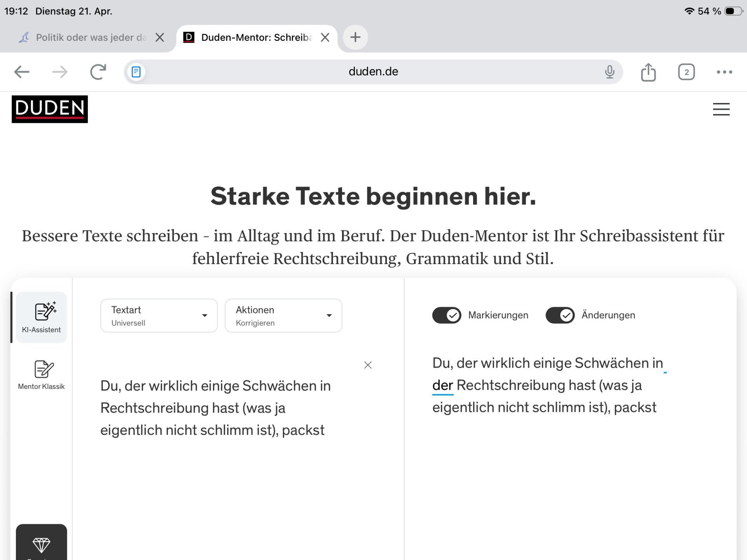The image size is (747, 560).
Task: Open the hamburger menu on Duden
Action: coord(721,109)
